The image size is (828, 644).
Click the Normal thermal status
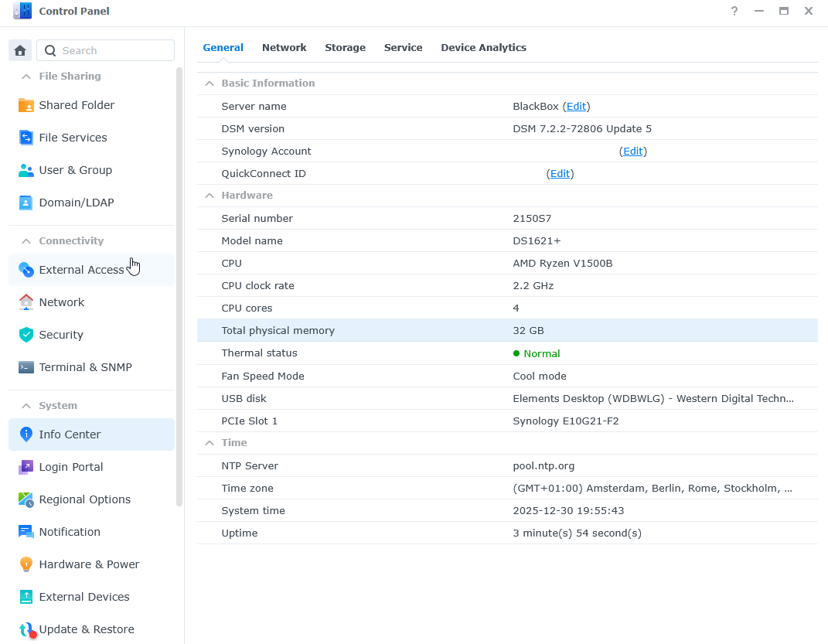(x=537, y=353)
